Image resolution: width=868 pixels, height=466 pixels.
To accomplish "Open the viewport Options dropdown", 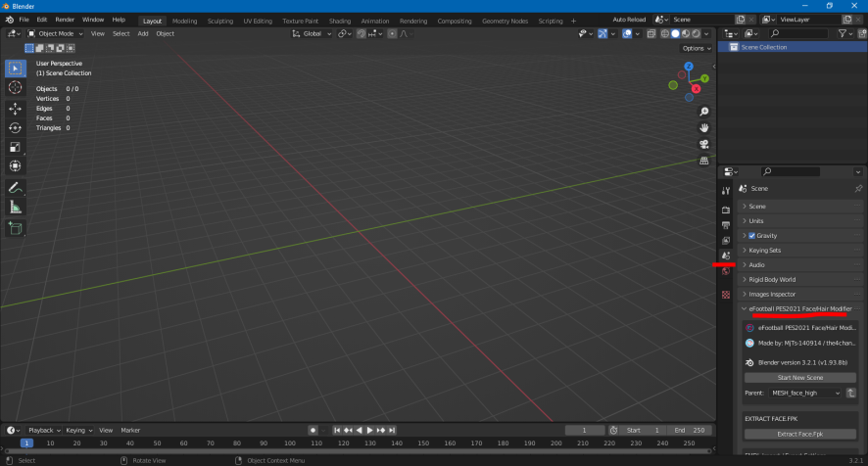I will click(697, 48).
